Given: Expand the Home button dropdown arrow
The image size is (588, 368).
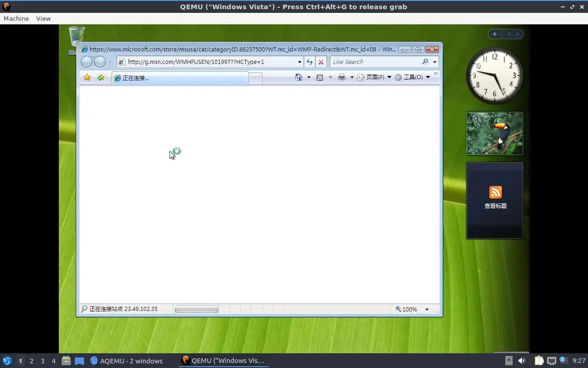Looking at the screenshot, I should [x=309, y=77].
